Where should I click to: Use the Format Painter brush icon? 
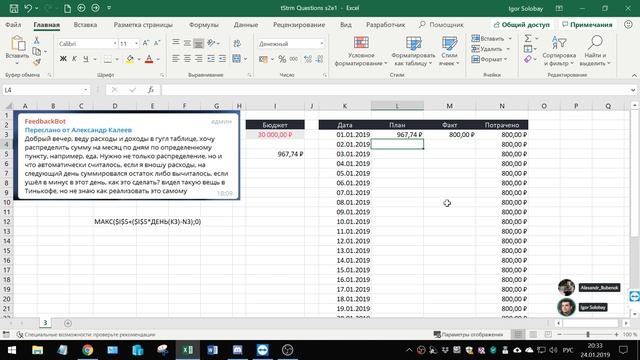pyautogui.click(x=36, y=62)
